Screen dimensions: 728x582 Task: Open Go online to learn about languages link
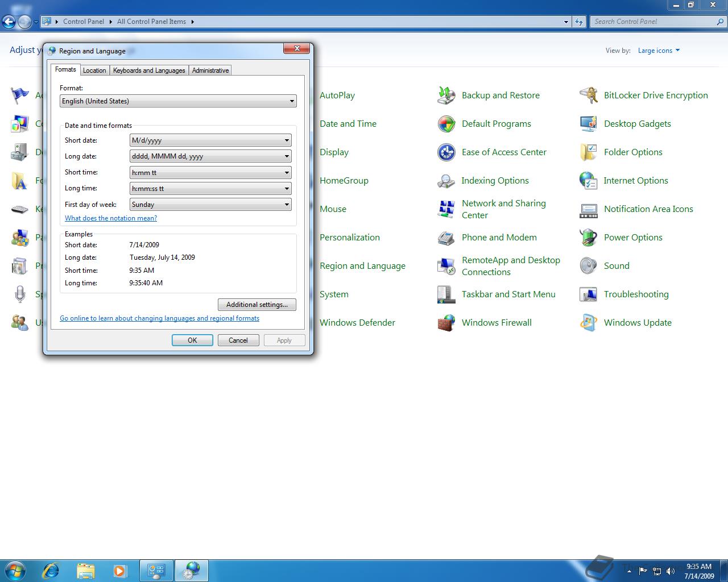coord(159,318)
